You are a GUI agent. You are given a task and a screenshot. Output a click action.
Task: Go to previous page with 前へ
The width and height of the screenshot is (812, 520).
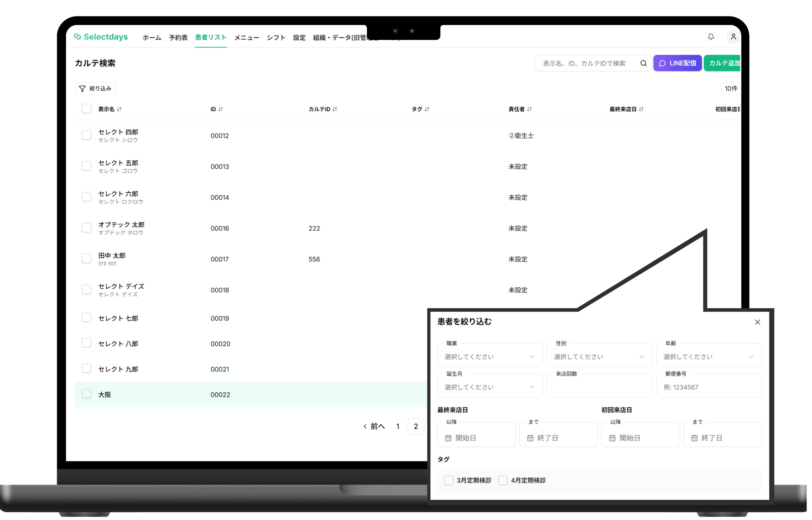(374, 426)
